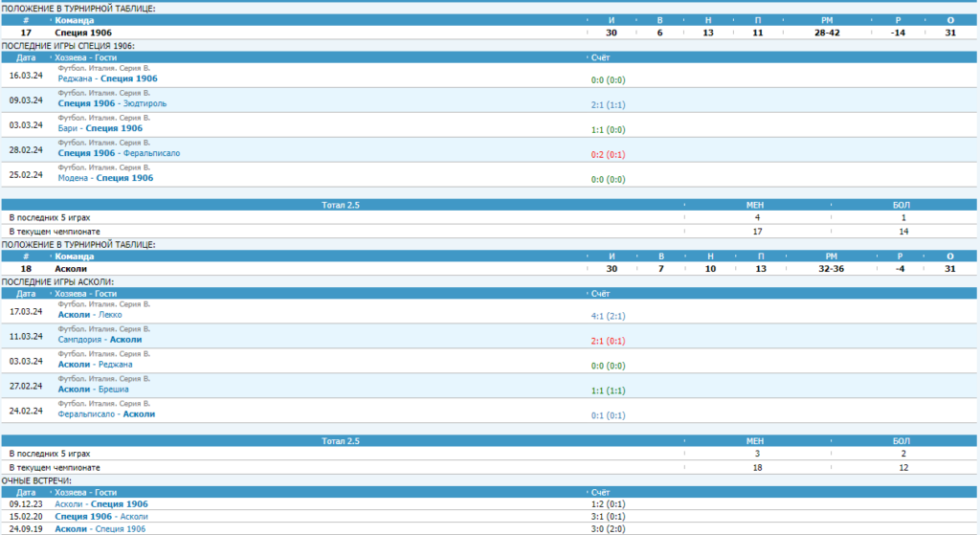Click heading ПОСЛЕДНИЕ ИГРЫ СПЕЦИЯ 1906
The width and height of the screenshot is (980, 535).
(68, 46)
